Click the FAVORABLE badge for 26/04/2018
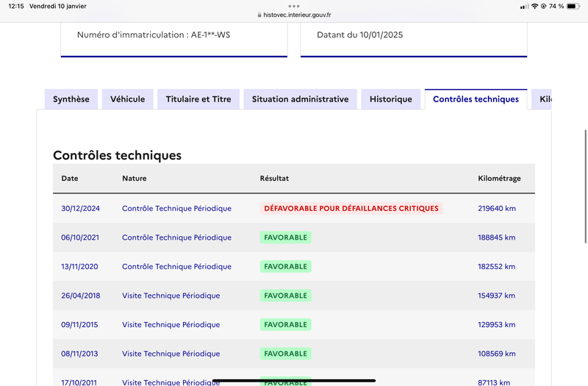Viewport: 588px width, 386px height. (x=285, y=296)
